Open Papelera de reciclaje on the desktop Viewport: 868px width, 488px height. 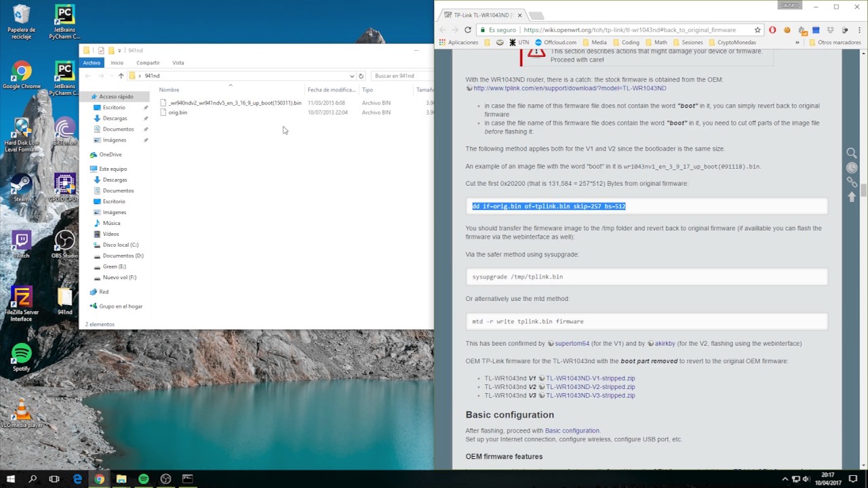(x=22, y=22)
